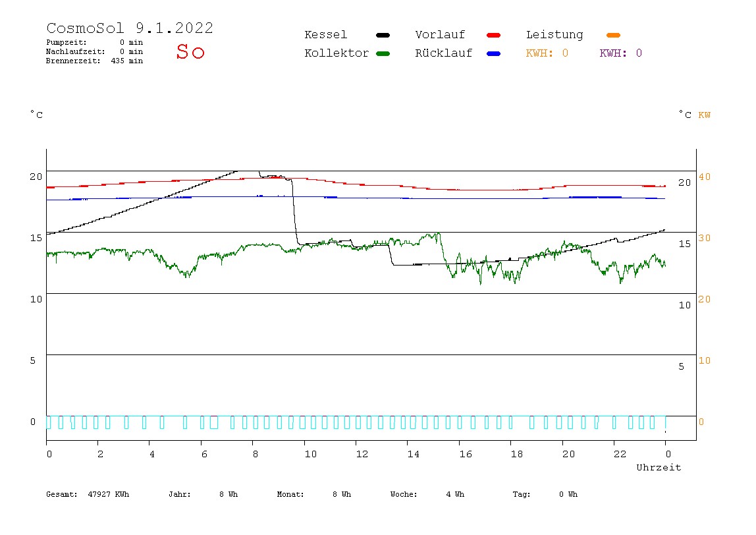Select the "Gesamt:" label

point(62,494)
